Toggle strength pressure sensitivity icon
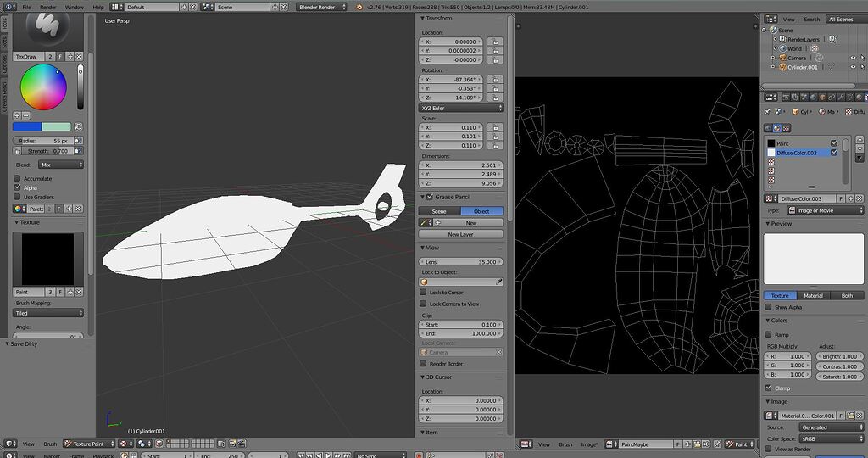Image resolution: width=868 pixels, height=458 pixels. [78, 151]
